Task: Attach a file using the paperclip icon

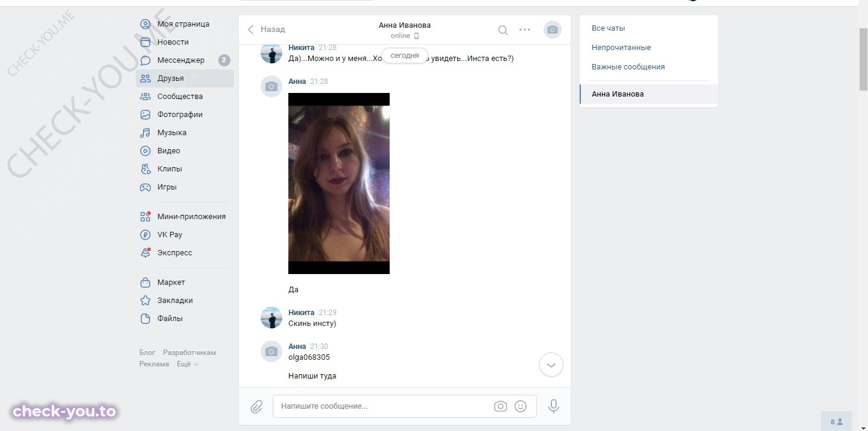Action: coord(256,406)
